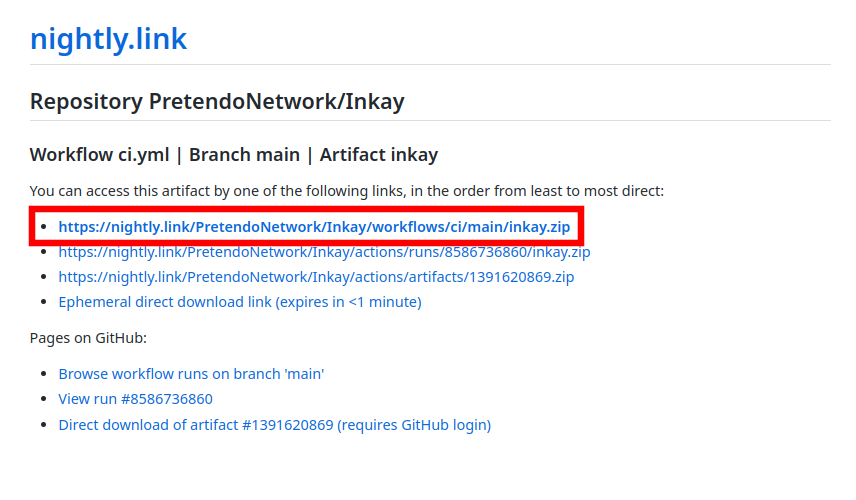Click the Ephemeral direct download link

click(240, 302)
